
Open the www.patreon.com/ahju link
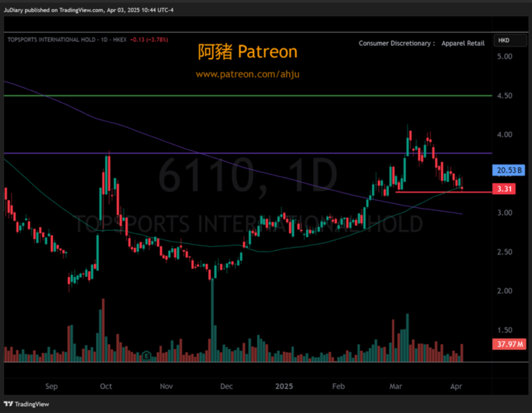coord(248,74)
